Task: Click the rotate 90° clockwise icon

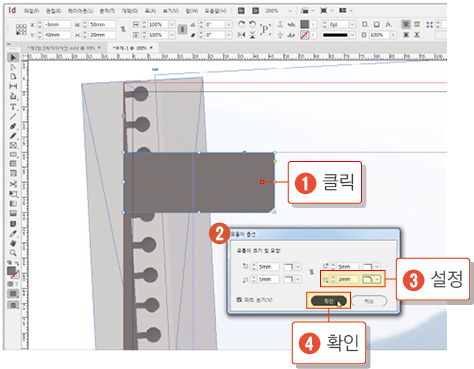Action: coord(242,24)
